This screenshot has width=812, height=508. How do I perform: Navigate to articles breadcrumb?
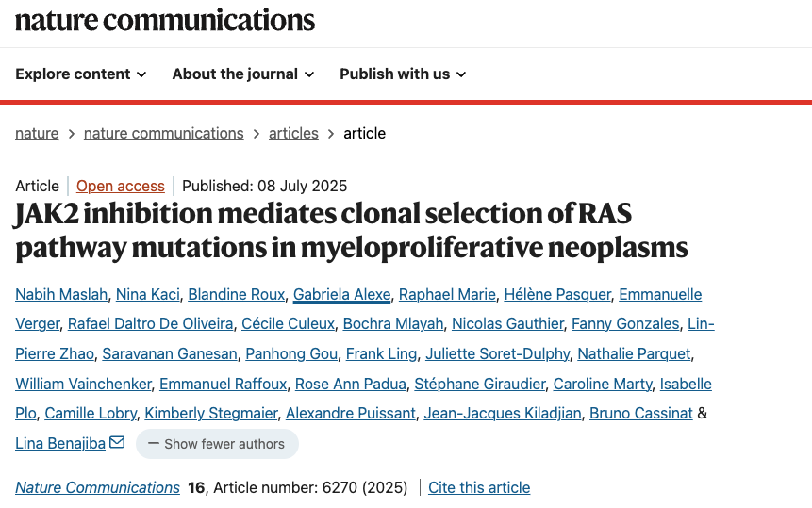293,133
